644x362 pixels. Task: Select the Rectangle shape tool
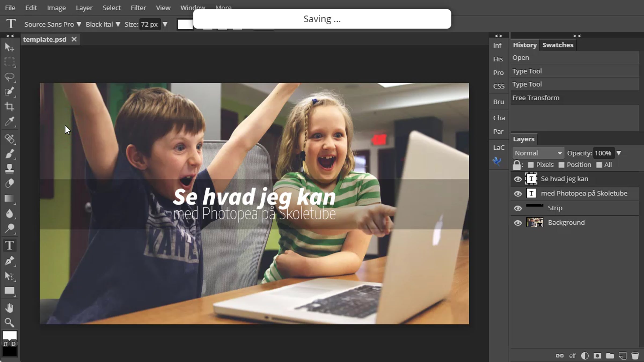tap(9, 291)
